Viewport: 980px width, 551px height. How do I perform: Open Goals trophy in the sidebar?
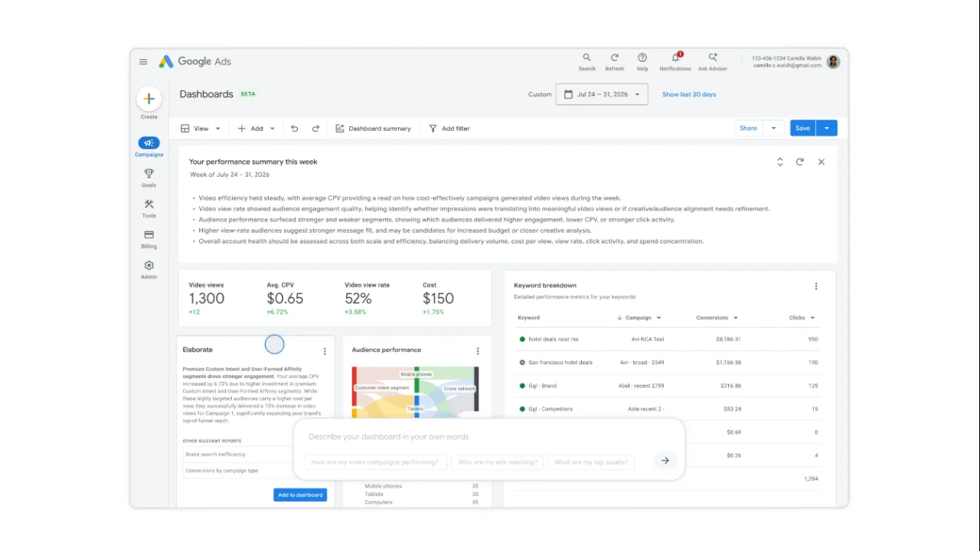(x=149, y=178)
